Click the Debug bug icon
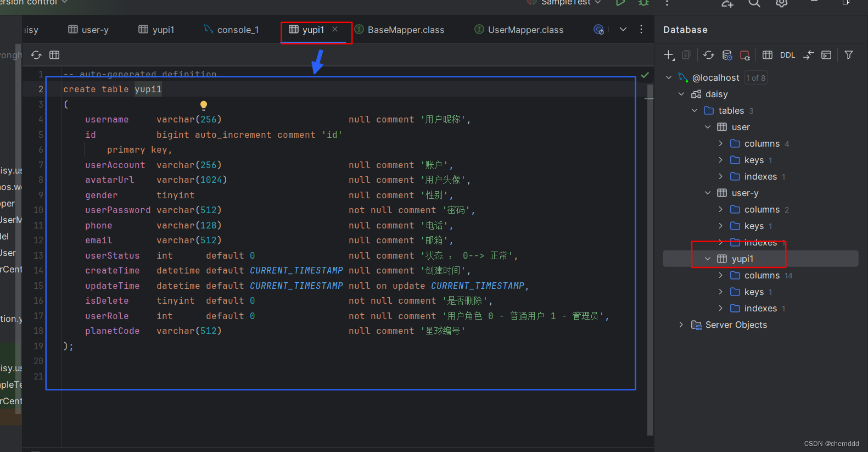Viewport: 868px width, 452px height. coord(643,3)
